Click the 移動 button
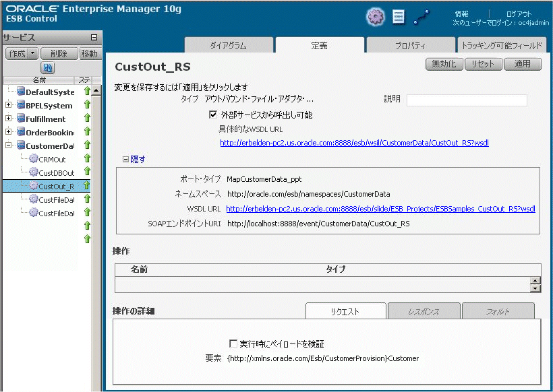This screenshot has height=392, width=553. [x=90, y=53]
